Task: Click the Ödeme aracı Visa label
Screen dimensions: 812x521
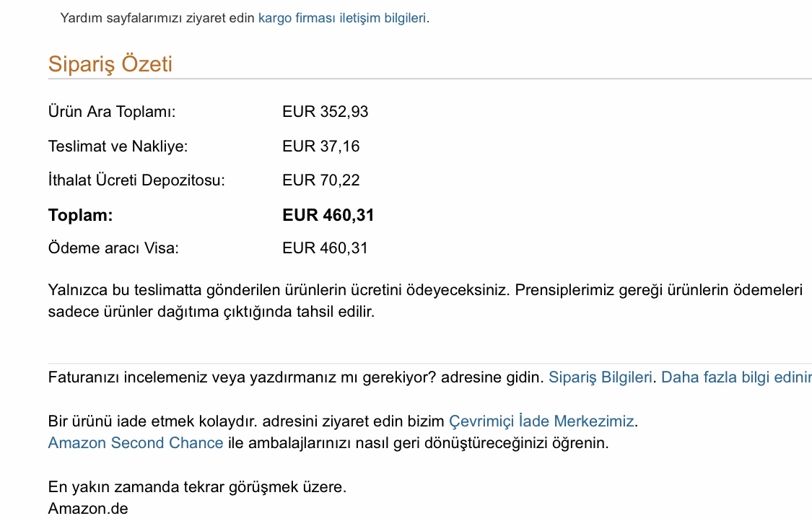Action: coord(113,248)
